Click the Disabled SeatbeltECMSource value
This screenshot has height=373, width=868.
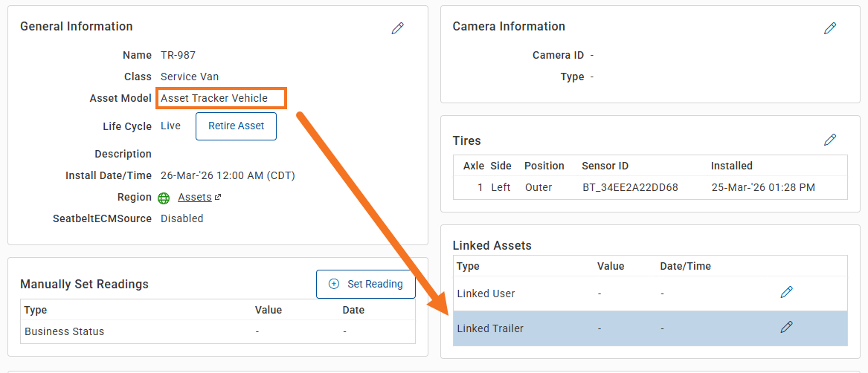(x=181, y=218)
